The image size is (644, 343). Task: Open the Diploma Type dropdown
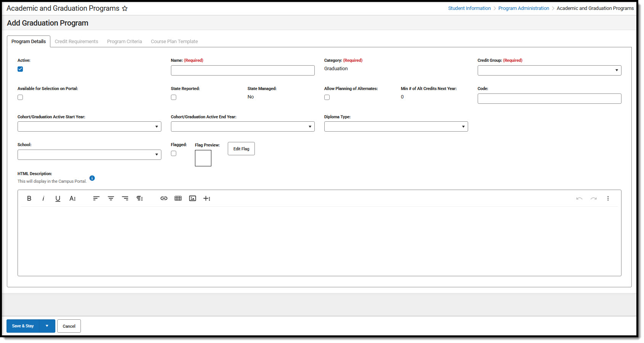(396, 126)
